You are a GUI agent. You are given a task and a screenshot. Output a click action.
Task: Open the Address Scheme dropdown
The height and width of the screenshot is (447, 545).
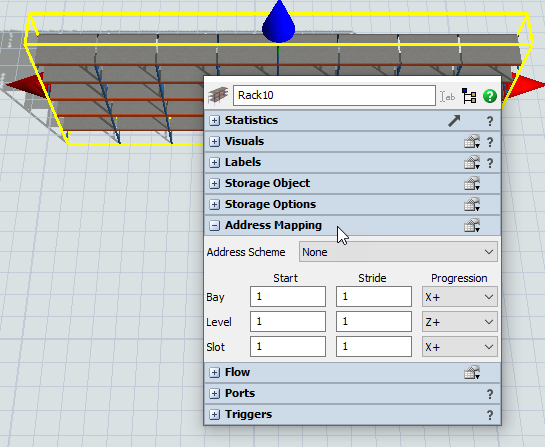coord(398,252)
